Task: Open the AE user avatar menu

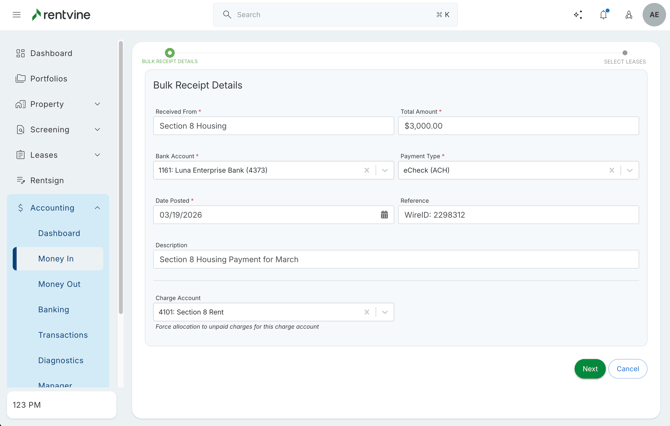Action: click(654, 15)
